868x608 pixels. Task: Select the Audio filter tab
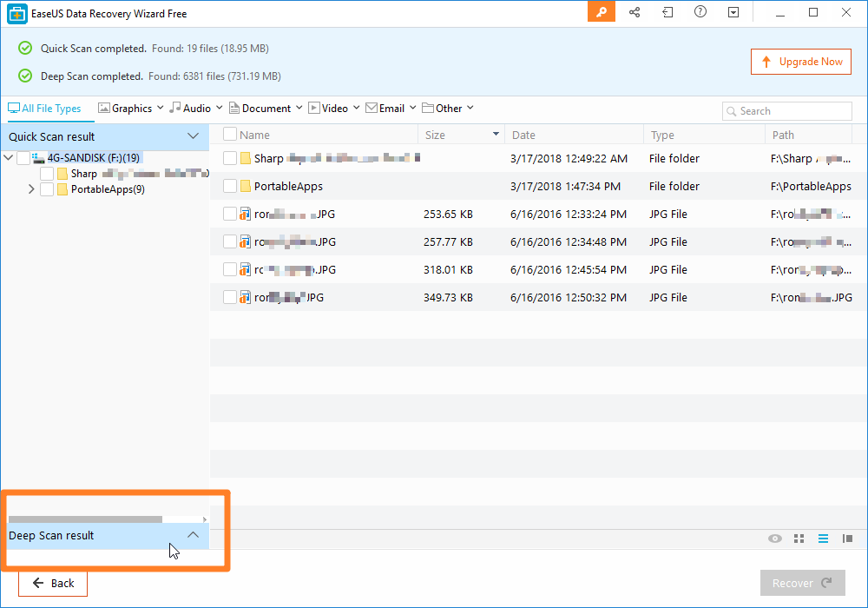(190, 109)
